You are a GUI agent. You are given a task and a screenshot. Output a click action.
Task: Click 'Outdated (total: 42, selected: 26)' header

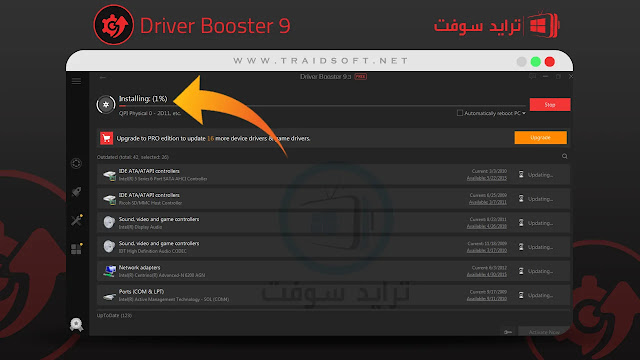[133, 157]
